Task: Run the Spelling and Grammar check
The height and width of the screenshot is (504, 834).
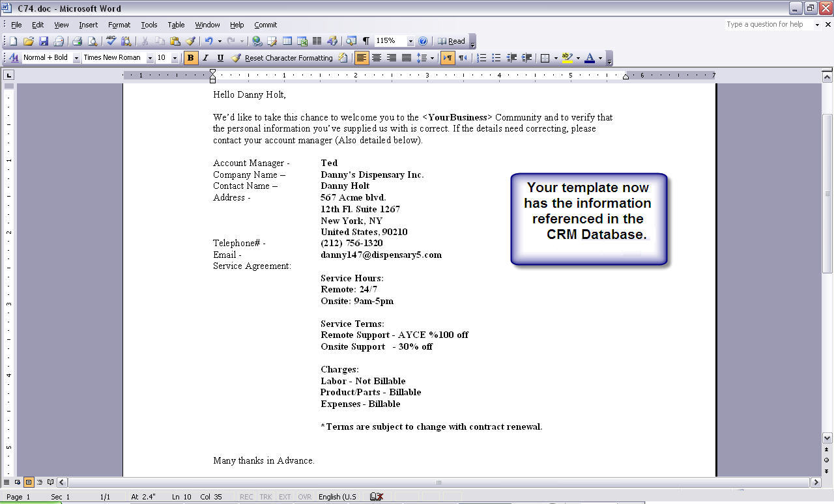Action: (111, 41)
